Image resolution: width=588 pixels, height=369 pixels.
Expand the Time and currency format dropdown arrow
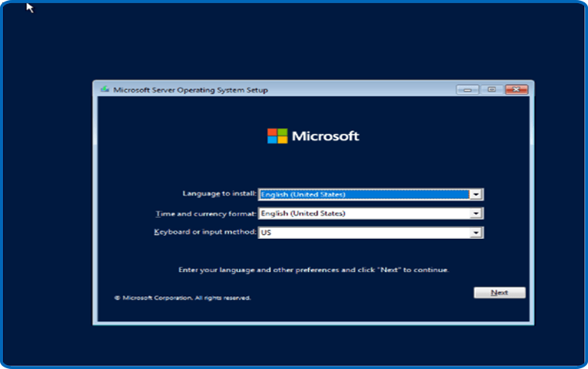(476, 214)
